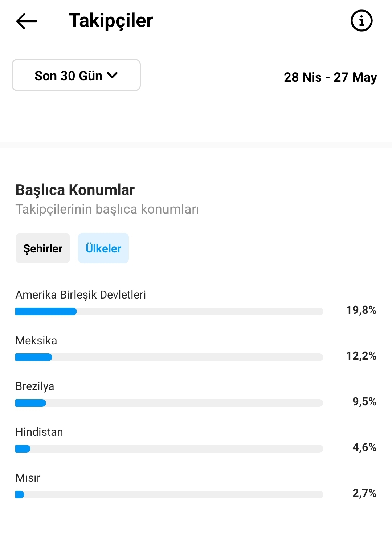Image resolution: width=392 pixels, height=543 pixels.
Task: Tap the back arrow icon
Action: point(27,21)
